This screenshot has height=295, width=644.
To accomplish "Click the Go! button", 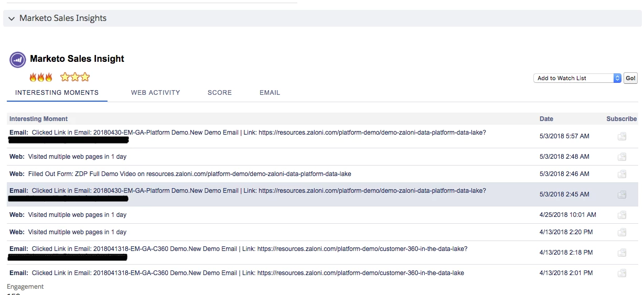I will click(631, 78).
